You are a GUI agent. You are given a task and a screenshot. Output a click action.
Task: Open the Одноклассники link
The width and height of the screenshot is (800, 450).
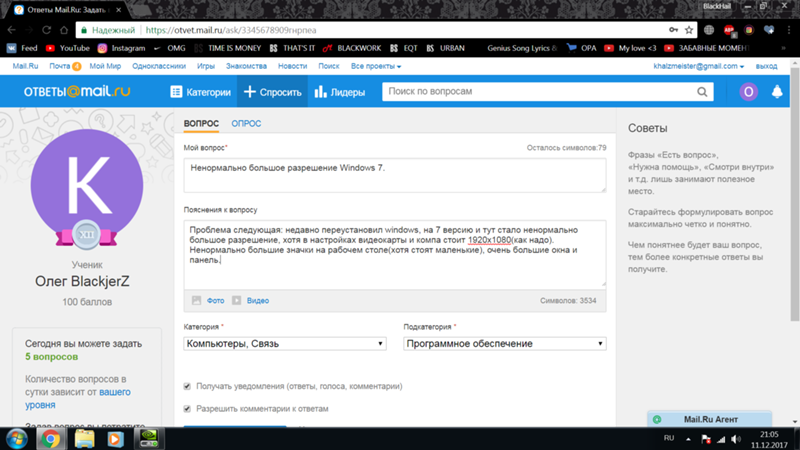[159, 66]
